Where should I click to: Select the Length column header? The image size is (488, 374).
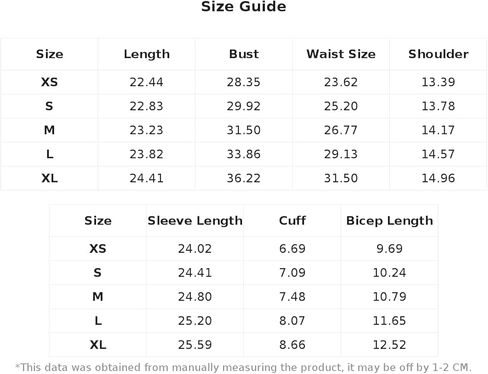(147, 54)
